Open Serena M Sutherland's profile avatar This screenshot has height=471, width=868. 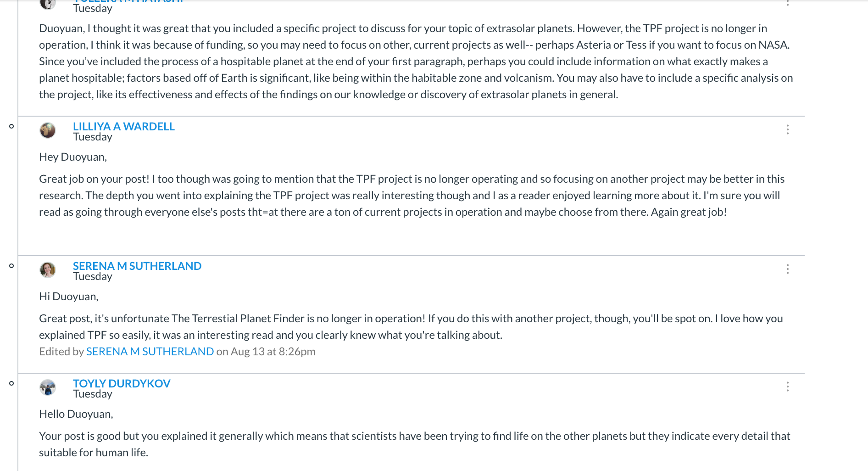point(48,270)
